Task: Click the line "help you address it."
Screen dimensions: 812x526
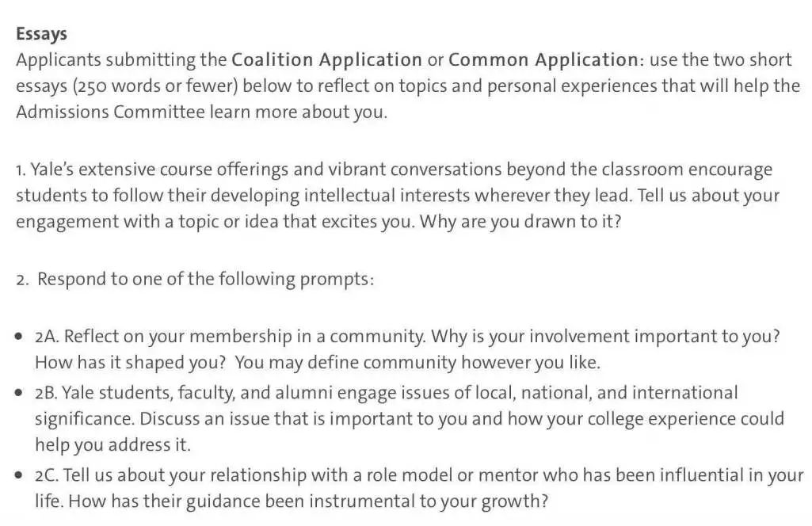Action: [113, 444]
